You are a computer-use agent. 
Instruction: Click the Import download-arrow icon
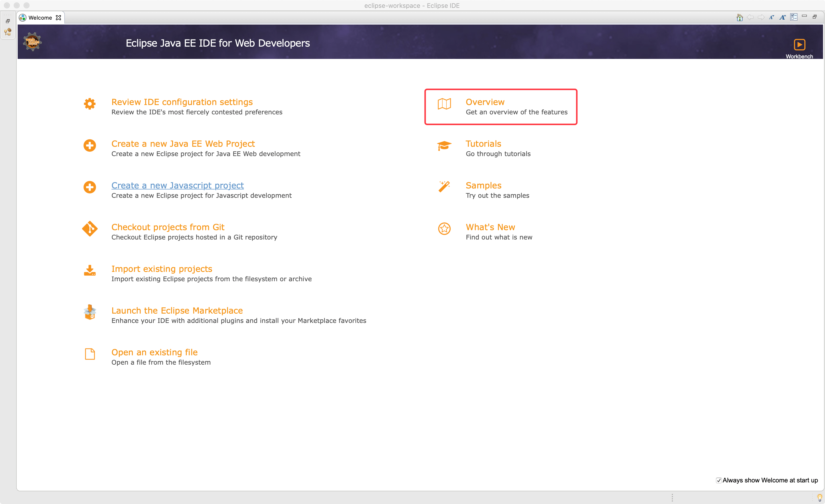[x=90, y=270]
